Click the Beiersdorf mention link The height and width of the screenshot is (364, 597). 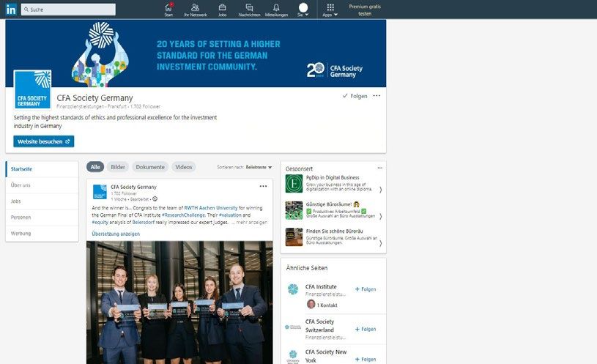[x=144, y=222]
